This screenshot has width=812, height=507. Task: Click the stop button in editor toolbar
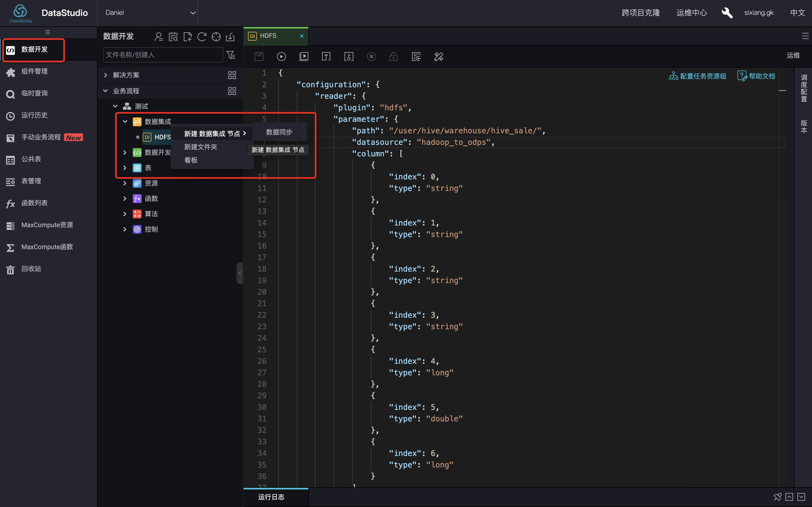(x=371, y=56)
